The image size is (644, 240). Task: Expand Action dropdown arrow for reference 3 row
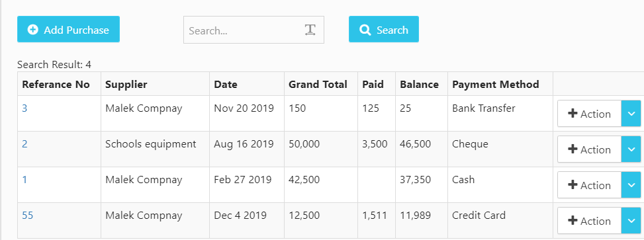[631, 114]
